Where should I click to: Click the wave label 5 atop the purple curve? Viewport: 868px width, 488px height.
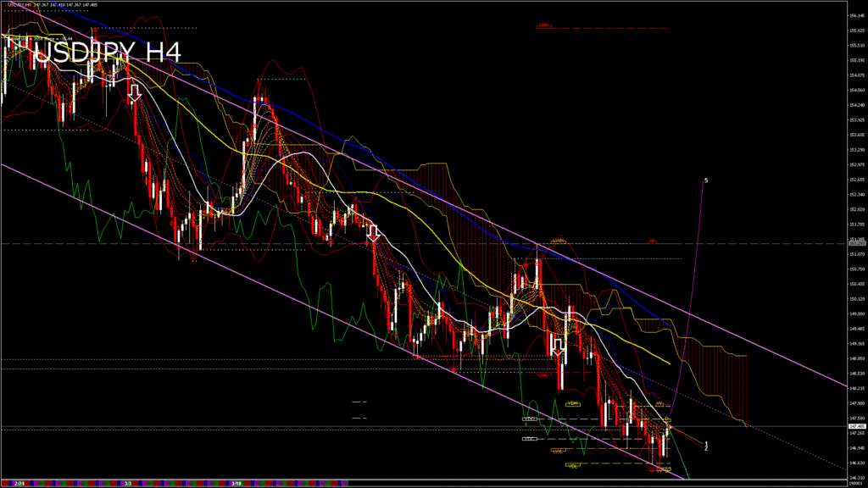705,180
